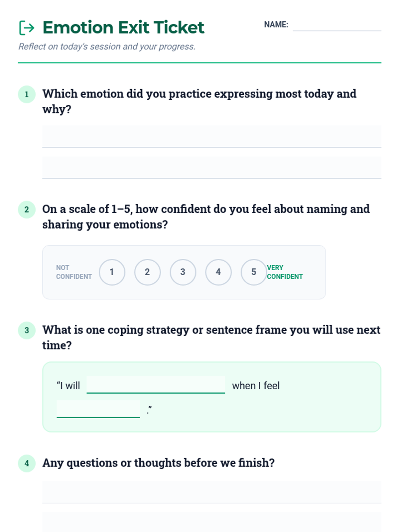
Task: Click first answer line under emotion question
Action: [211, 137]
